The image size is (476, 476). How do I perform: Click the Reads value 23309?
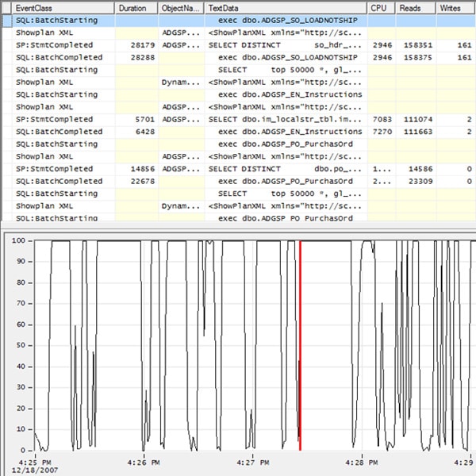[x=420, y=182]
